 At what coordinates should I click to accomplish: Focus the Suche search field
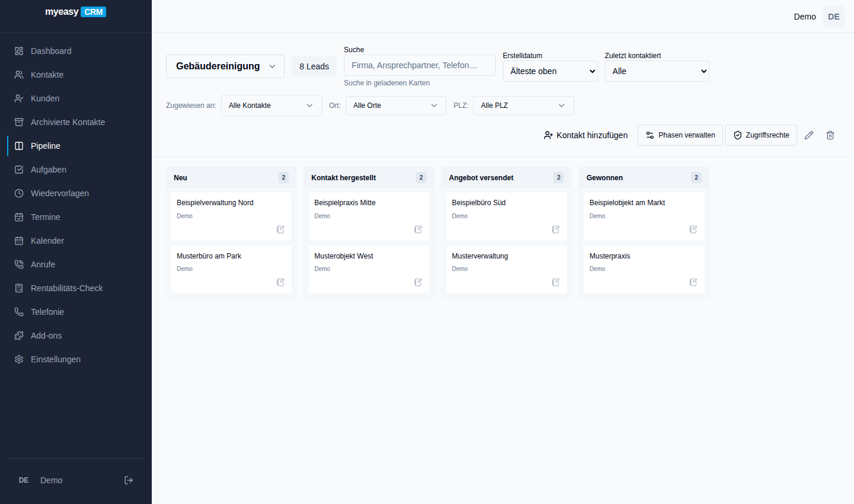(x=420, y=65)
